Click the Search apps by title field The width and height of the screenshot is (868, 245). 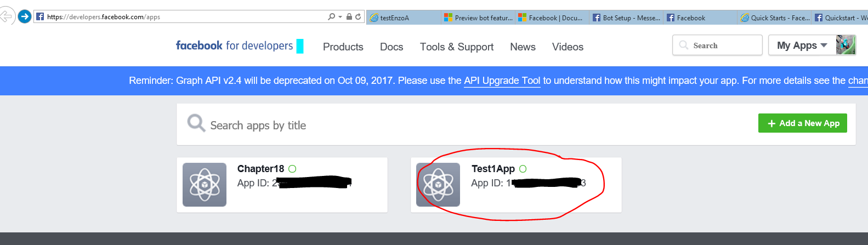tap(384, 126)
